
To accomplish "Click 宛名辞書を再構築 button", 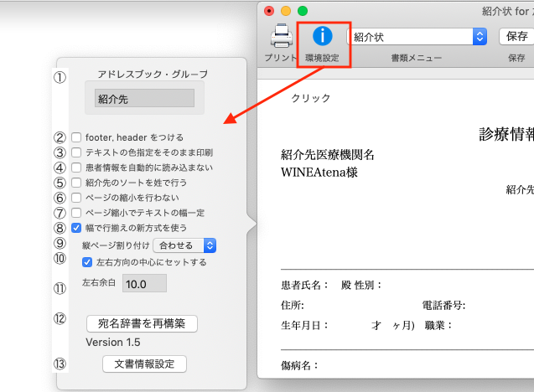I will click(142, 322).
